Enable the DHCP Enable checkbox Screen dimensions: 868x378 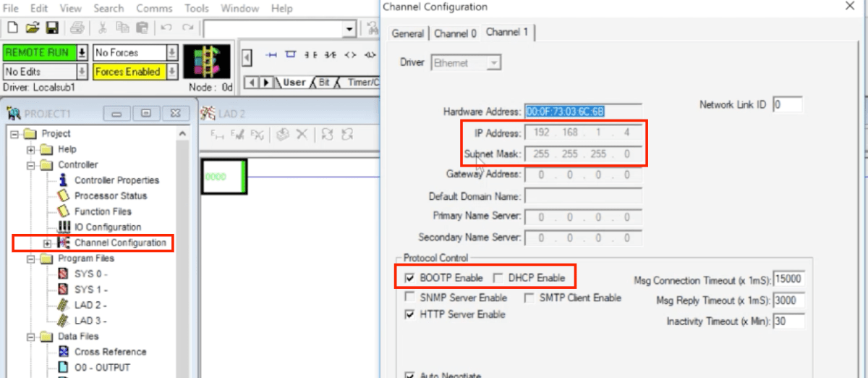click(x=498, y=278)
